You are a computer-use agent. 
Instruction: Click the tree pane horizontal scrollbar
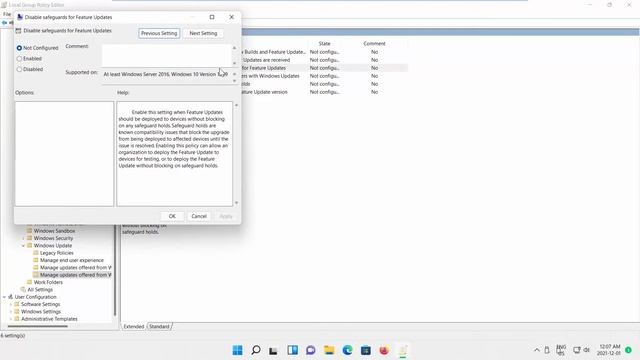tap(38, 326)
